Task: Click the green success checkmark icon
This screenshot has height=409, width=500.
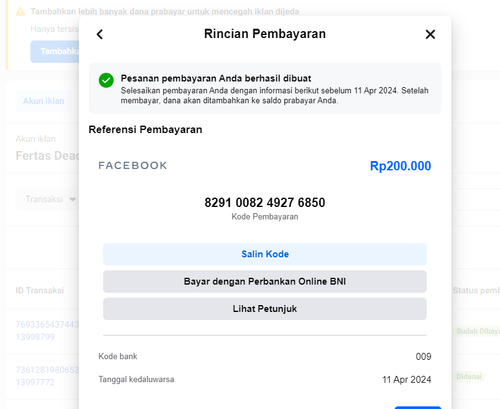Action: click(x=106, y=80)
